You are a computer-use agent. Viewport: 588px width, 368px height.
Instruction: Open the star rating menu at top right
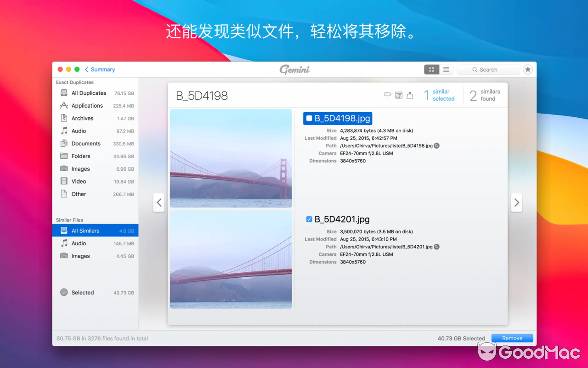click(527, 69)
